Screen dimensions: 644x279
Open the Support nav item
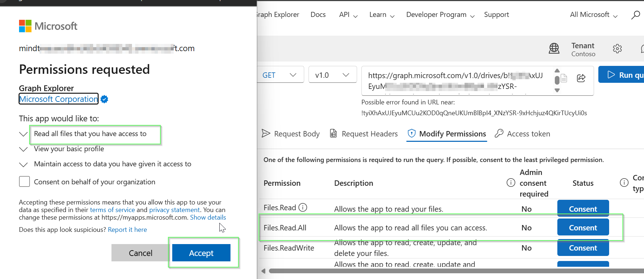(x=496, y=15)
